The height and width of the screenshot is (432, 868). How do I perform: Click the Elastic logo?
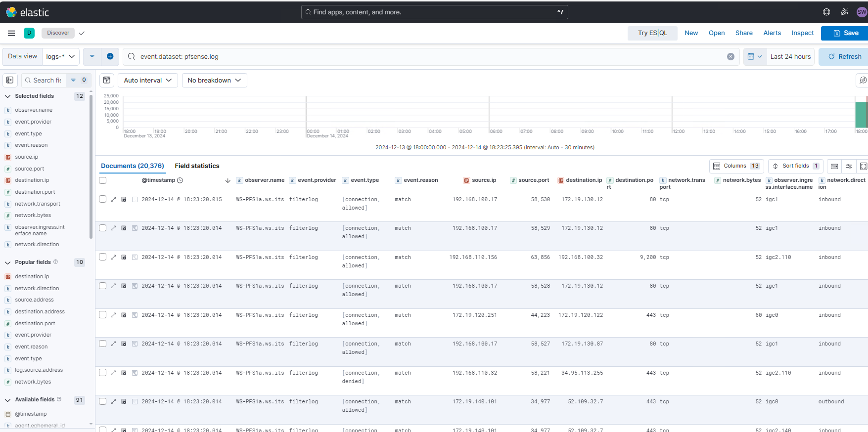pos(27,12)
